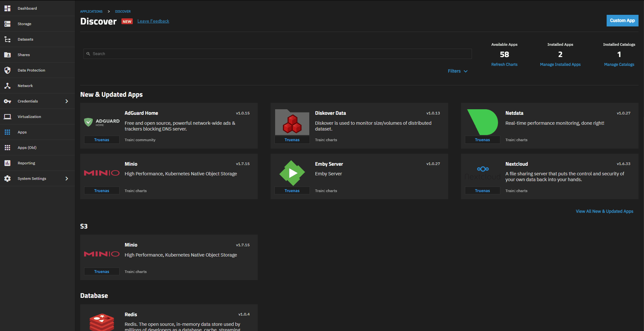644x331 pixels.
Task: Go to Apps in the sidebar
Action: tap(22, 132)
